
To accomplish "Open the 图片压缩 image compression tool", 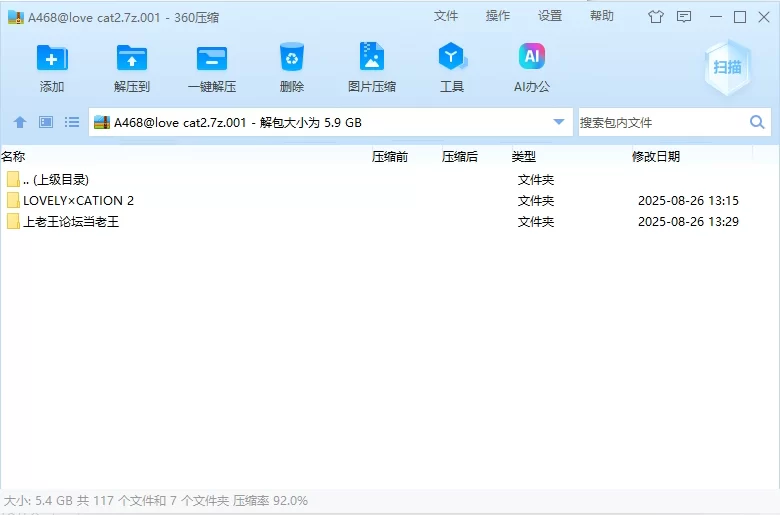I will pos(372,57).
